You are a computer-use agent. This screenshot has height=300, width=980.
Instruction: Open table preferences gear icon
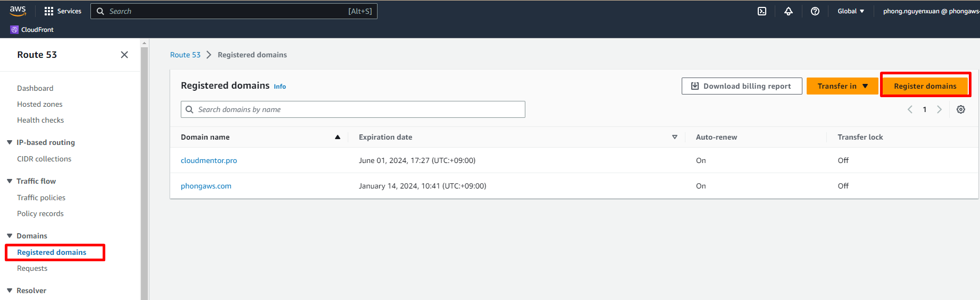[961, 109]
